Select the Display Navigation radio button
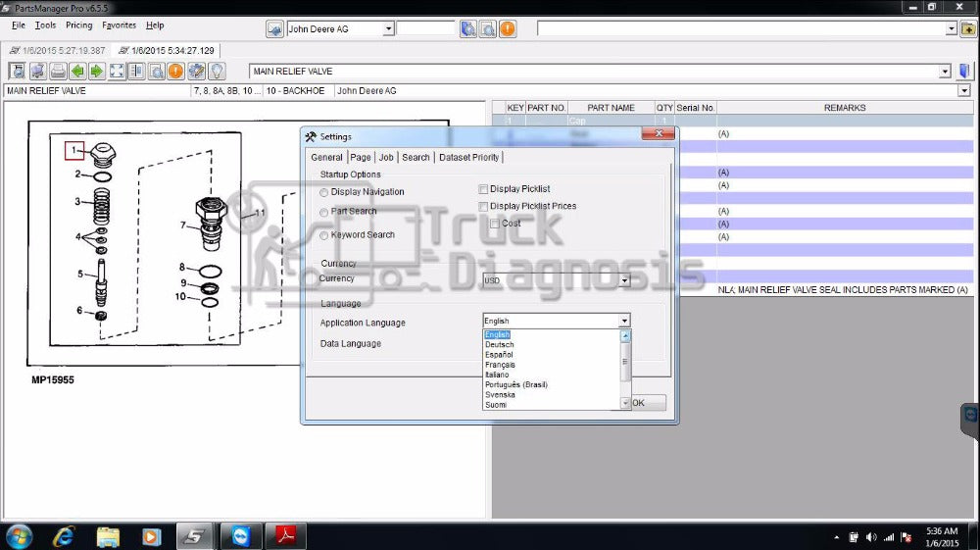Screen dimensions: 980x550 point(324,192)
